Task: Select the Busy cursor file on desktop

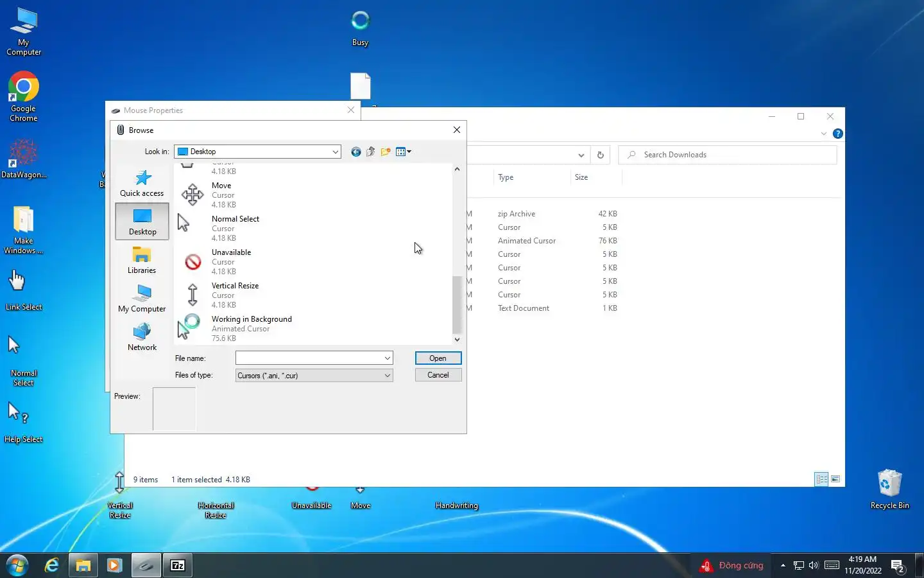Action: (x=361, y=28)
